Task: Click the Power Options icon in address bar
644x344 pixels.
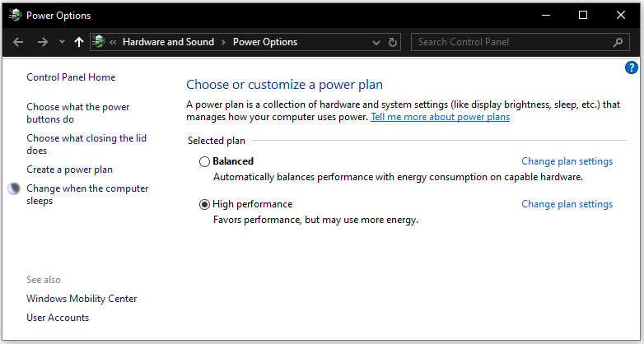Action: [98, 41]
